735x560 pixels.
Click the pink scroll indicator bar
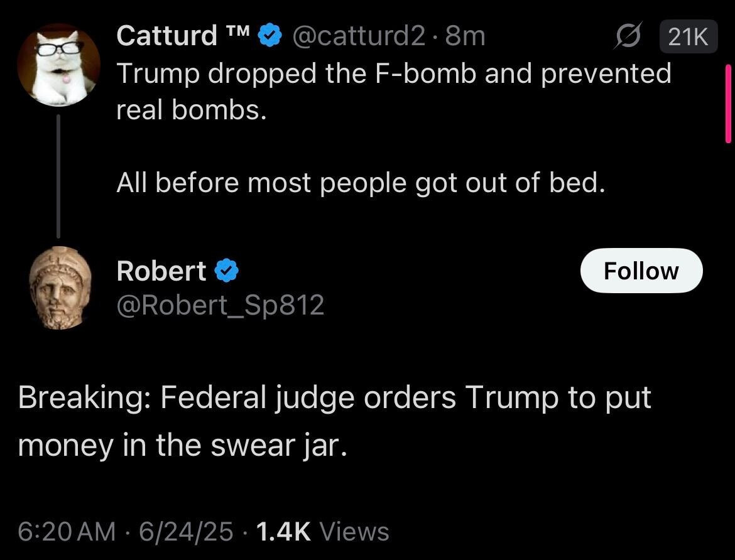tap(729, 104)
